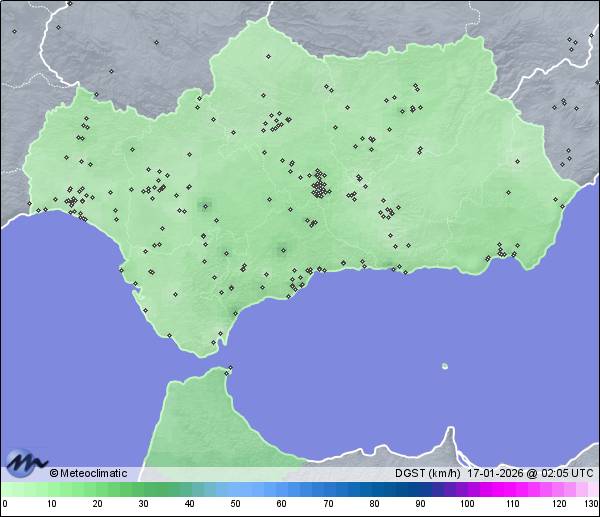Image resolution: width=600 pixels, height=517 pixels.
Task: Select the southernmost station marker near Tarifa
Action: [212, 343]
